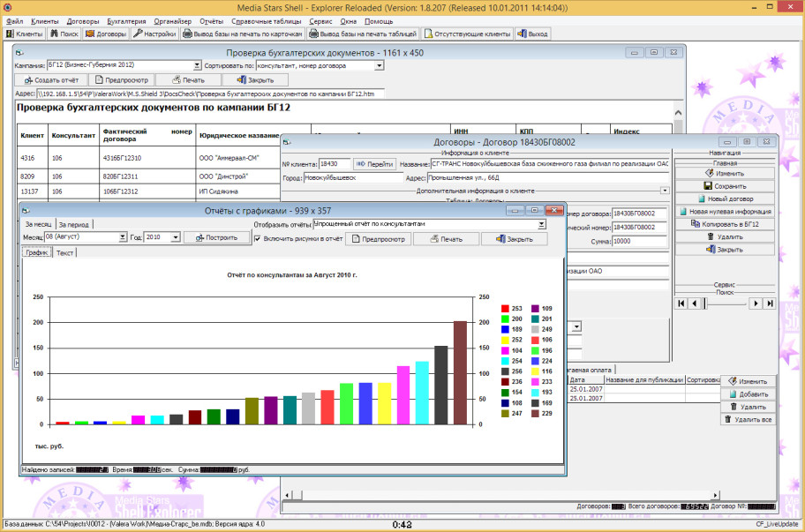Jump to last record navigation arrow
Screen dimensions: 805x532
[x=770, y=303]
